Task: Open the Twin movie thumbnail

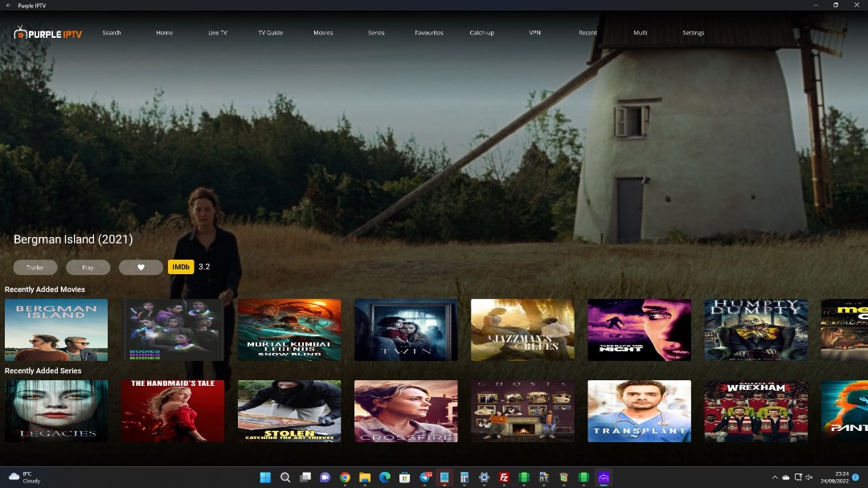Action: click(406, 330)
